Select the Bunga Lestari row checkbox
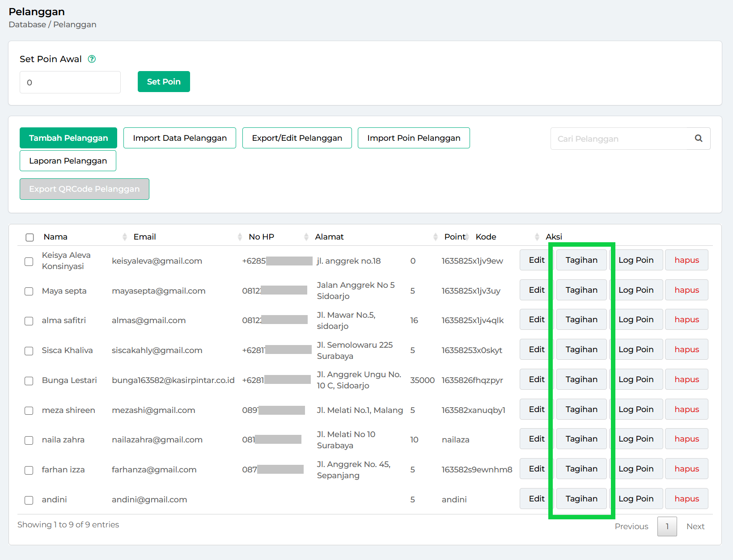Viewport: 733px width, 560px height. [x=29, y=381]
